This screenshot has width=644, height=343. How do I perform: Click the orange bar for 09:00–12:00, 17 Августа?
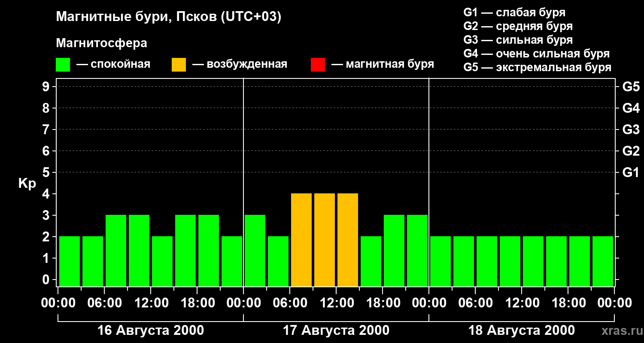point(325,240)
